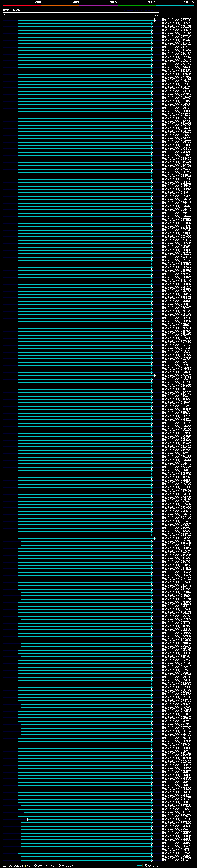
Task: Click hit label UniRef100_P07371
Action: (x=177, y=501)
